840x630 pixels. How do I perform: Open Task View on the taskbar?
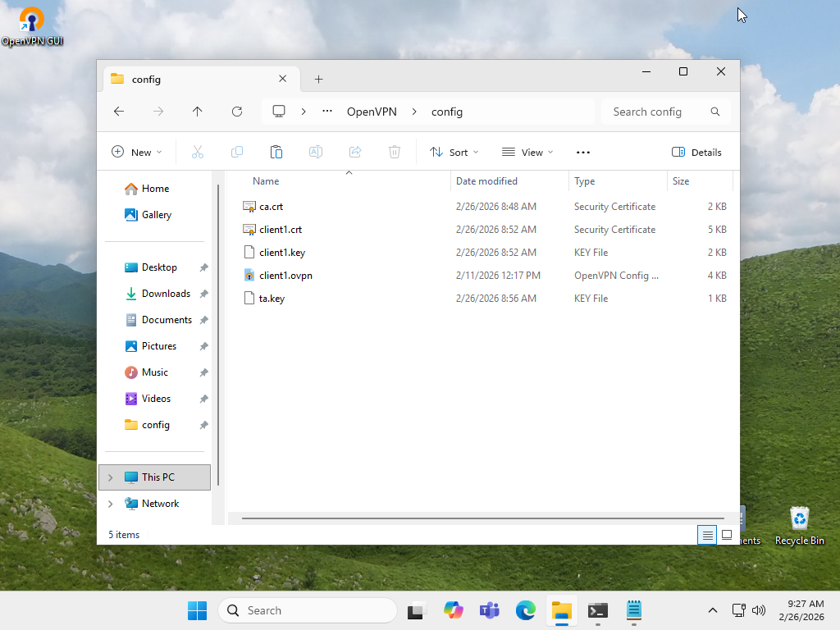[417, 610]
